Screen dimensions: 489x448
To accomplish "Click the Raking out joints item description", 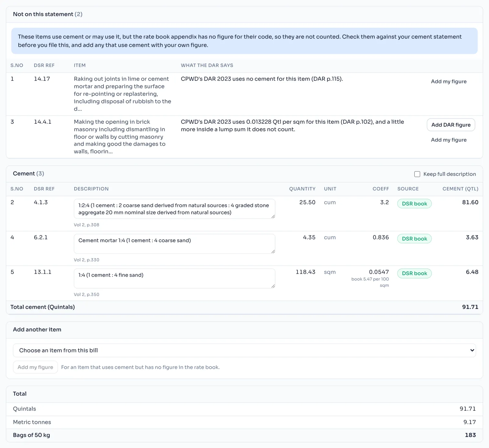I will [123, 94].
